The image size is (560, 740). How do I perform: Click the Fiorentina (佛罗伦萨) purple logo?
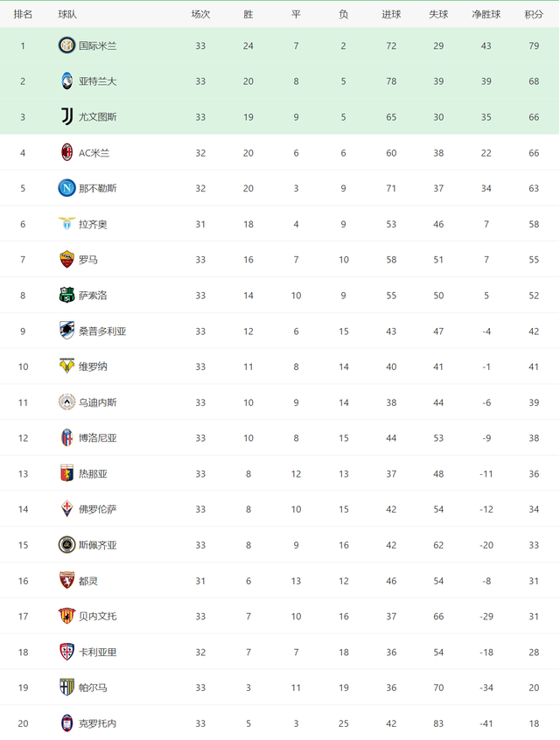click(66, 509)
